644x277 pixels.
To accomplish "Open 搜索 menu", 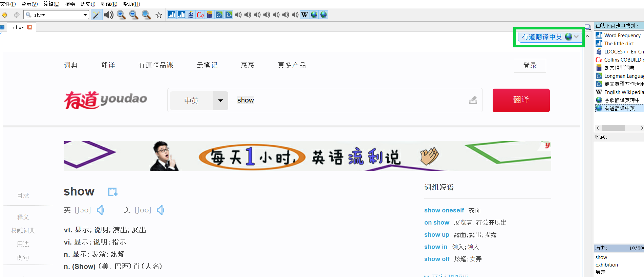I will pos(70,4).
